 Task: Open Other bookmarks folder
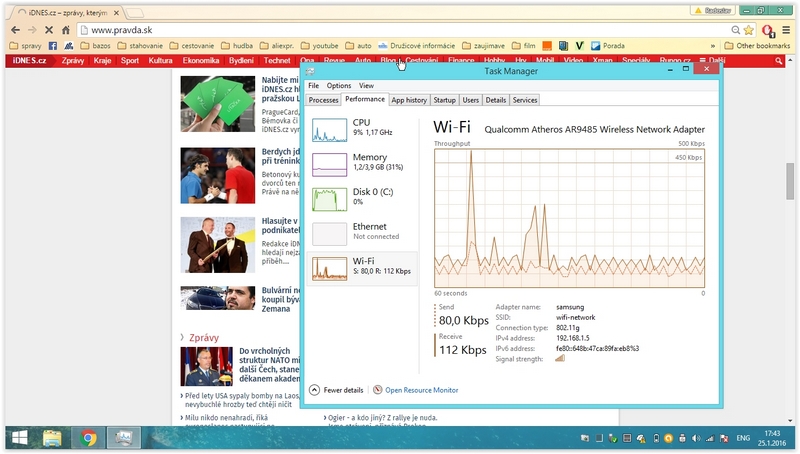758,46
